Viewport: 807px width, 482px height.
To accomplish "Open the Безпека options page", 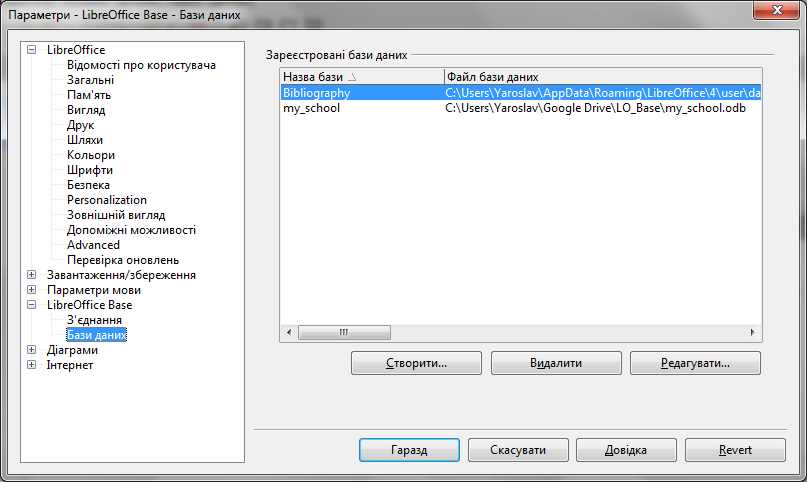I will [x=88, y=185].
